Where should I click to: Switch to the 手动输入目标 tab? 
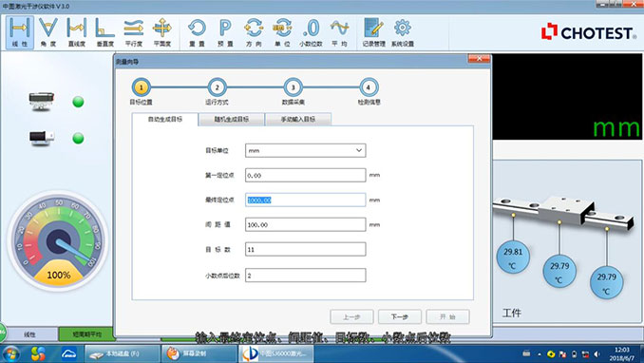pos(298,119)
